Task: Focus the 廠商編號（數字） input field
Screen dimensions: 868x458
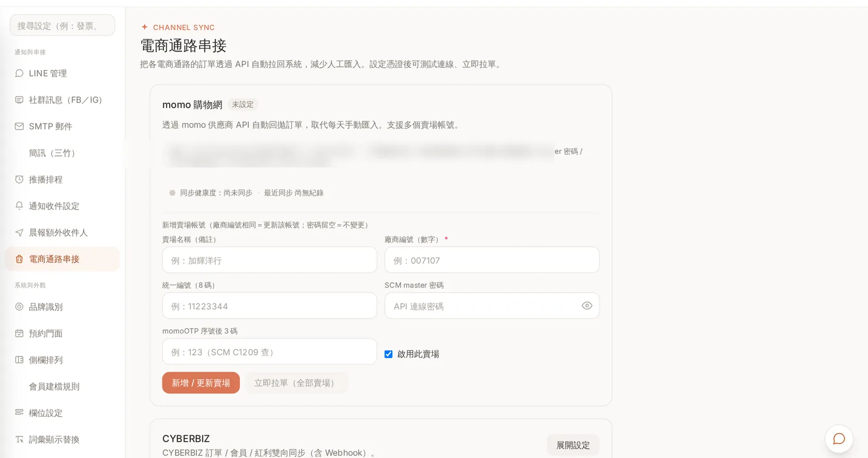Action: pyautogui.click(x=492, y=260)
